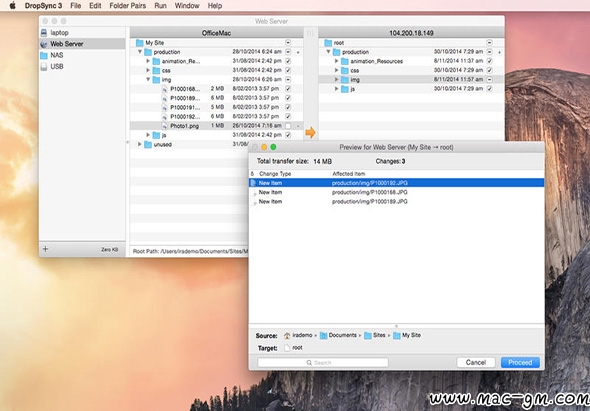590x411 pixels.
Task: Click the My Site folder icon
Action: pyautogui.click(x=140, y=43)
